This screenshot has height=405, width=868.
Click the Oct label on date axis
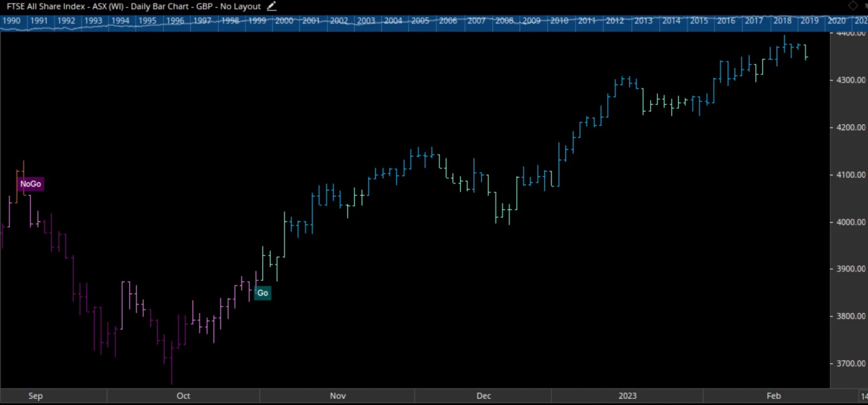tap(183, 396)
